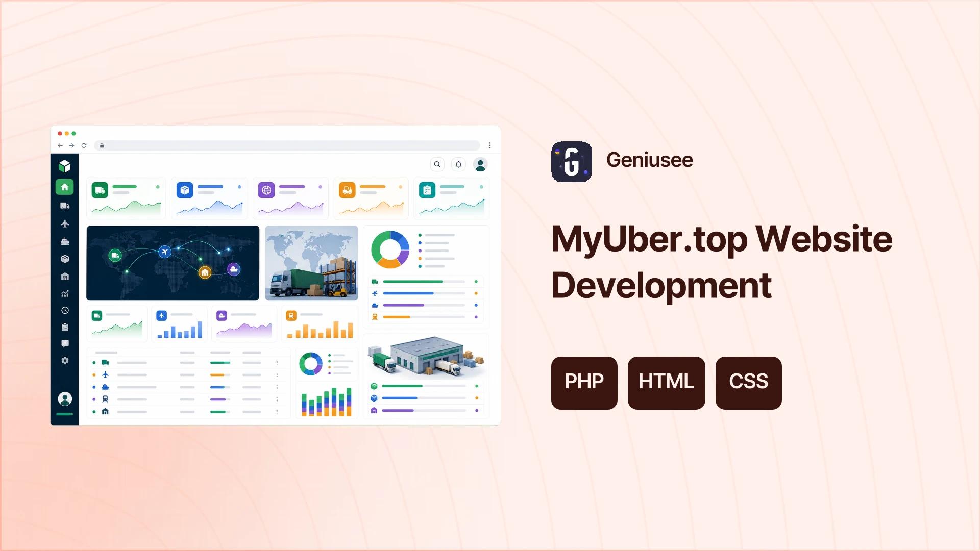Viewport: 980px width, 551px height.
Task: Click the orange train progress bar beside the donut
Action: pyautogui.click(x=424, y=317)
